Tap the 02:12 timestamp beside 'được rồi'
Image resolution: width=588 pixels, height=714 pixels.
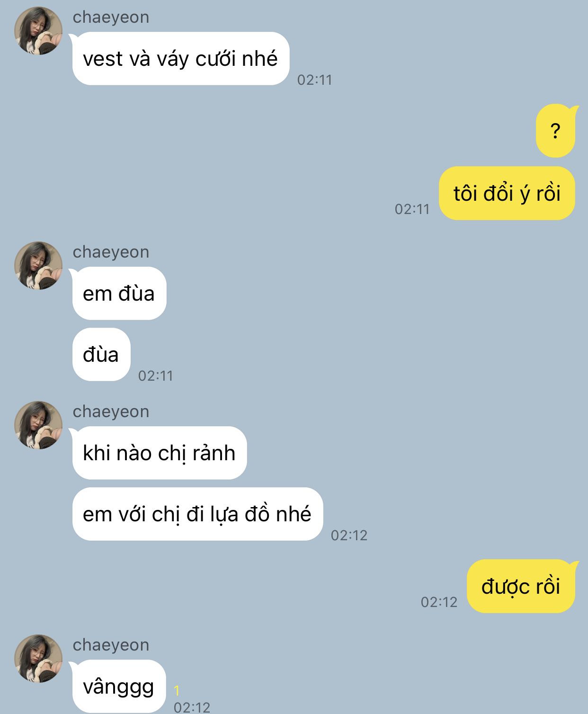pos(439,602)
